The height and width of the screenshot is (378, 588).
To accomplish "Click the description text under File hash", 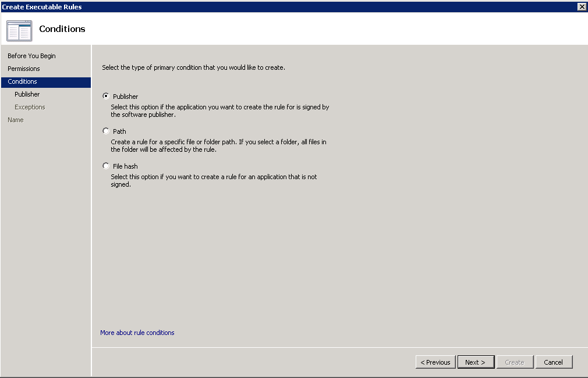I will click(213, 180).
